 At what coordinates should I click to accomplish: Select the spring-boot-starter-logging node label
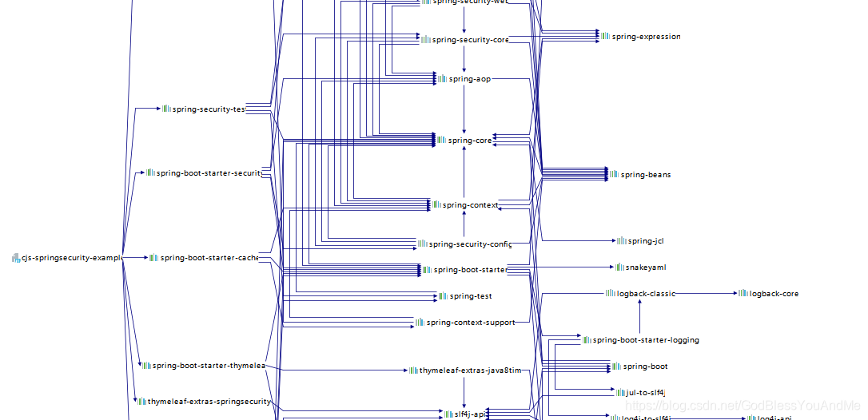[646, 340]
